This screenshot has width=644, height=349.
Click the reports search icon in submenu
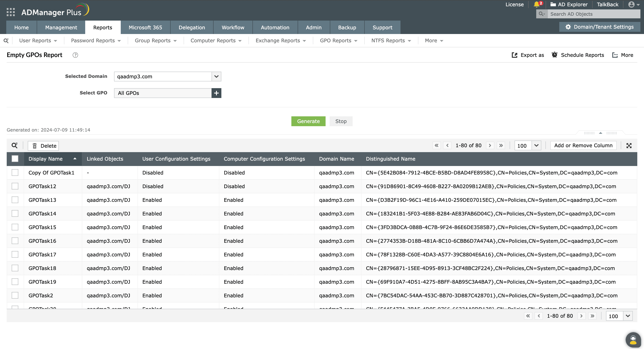click(6, 40)
